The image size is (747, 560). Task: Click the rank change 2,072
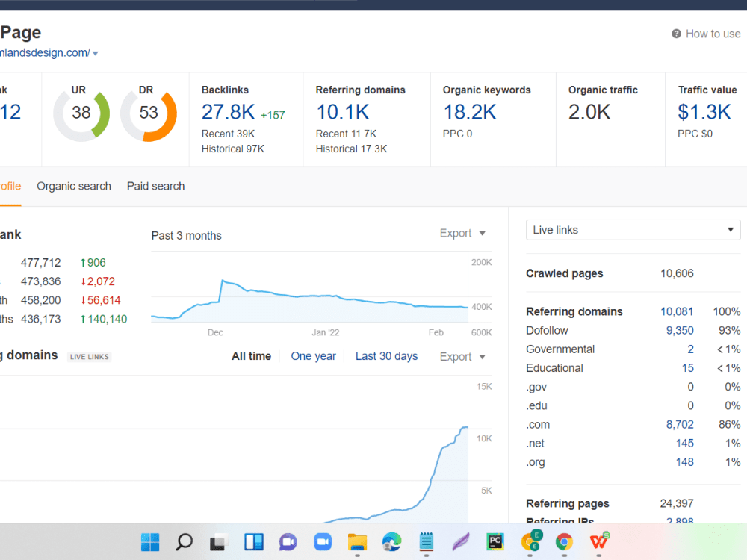click(98, 281)
